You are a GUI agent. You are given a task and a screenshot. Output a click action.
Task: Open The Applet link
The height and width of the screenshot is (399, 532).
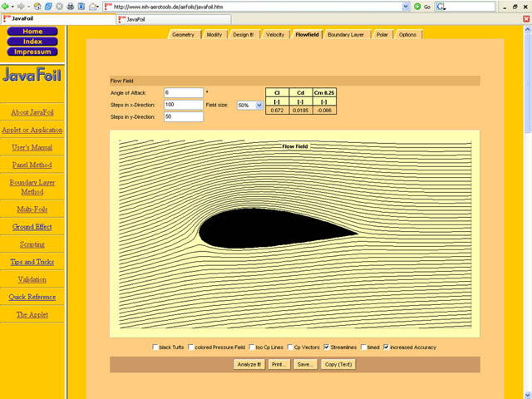coord(32,314)
